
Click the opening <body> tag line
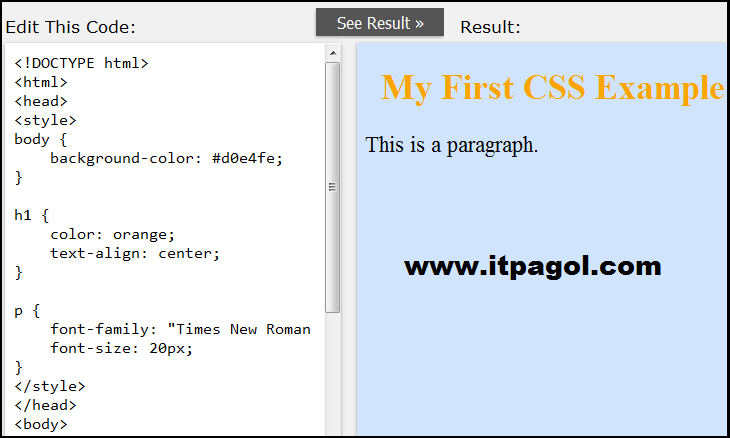[41, 425]
